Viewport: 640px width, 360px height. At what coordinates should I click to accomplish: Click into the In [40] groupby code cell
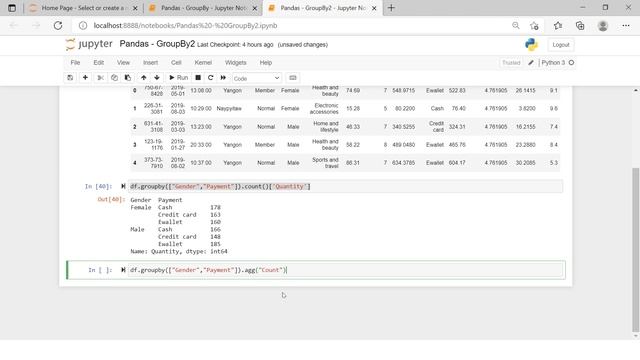click(345, 187)
